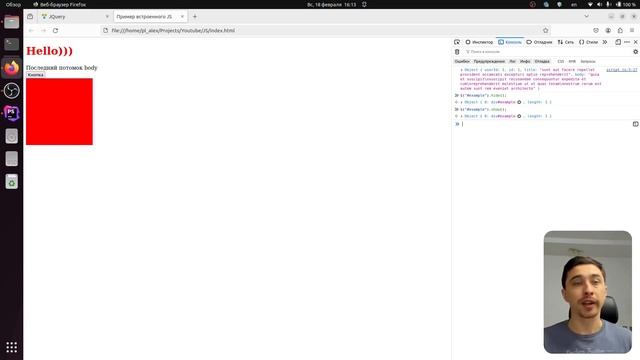
Task: Clear the console with trash icon
Action: (457, 52)
